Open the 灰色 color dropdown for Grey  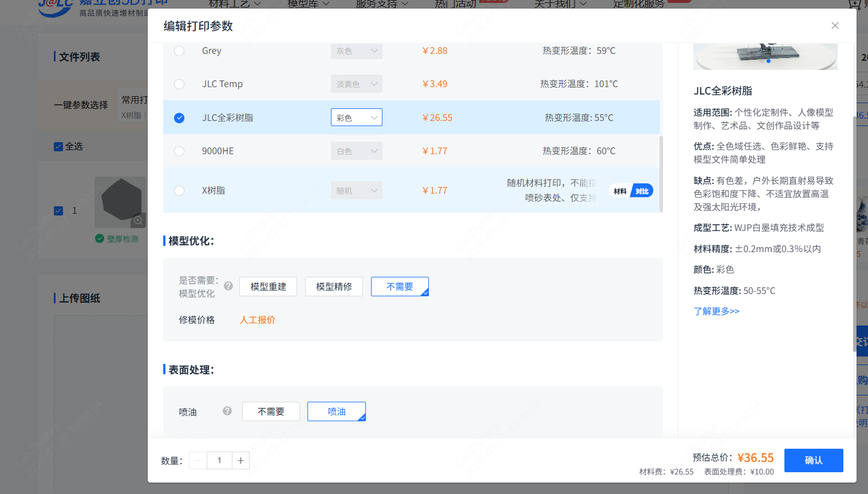357,50
